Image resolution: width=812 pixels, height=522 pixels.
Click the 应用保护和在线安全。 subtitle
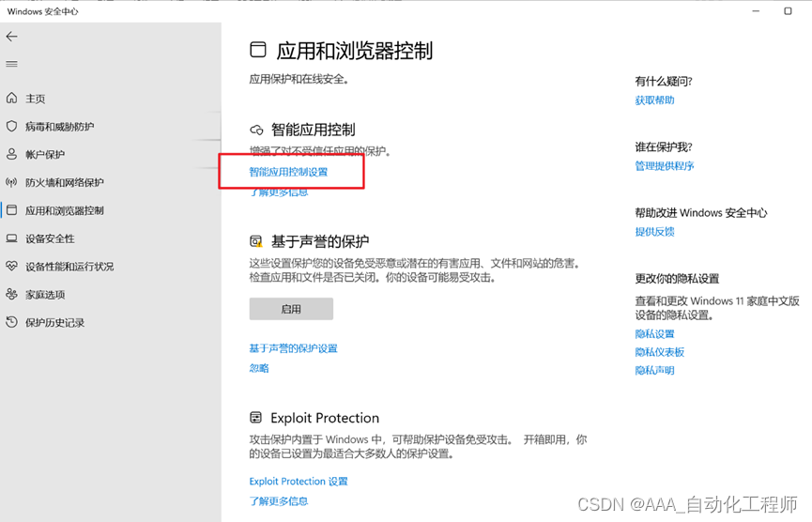tap(299, 79)
